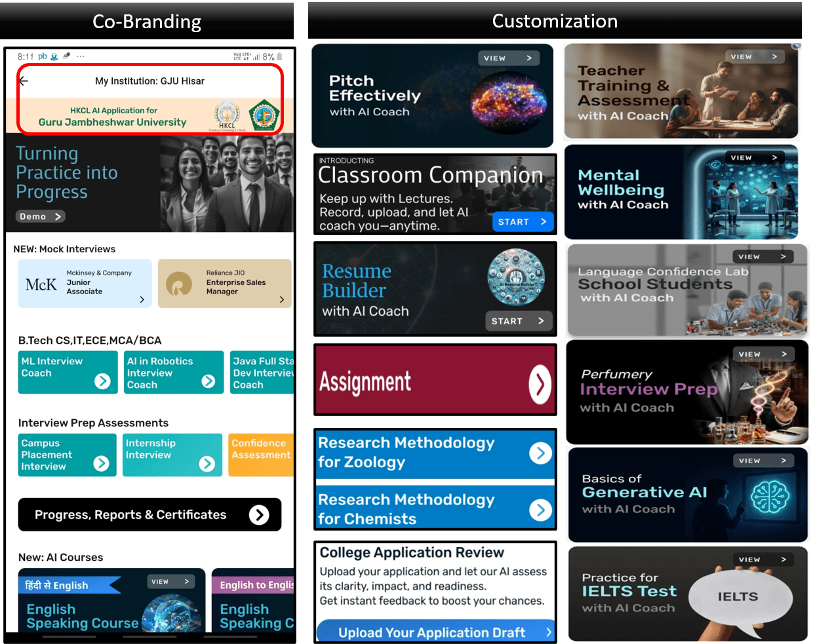View Pitch Effectively with AI Coach

click(x=509, y=58)
